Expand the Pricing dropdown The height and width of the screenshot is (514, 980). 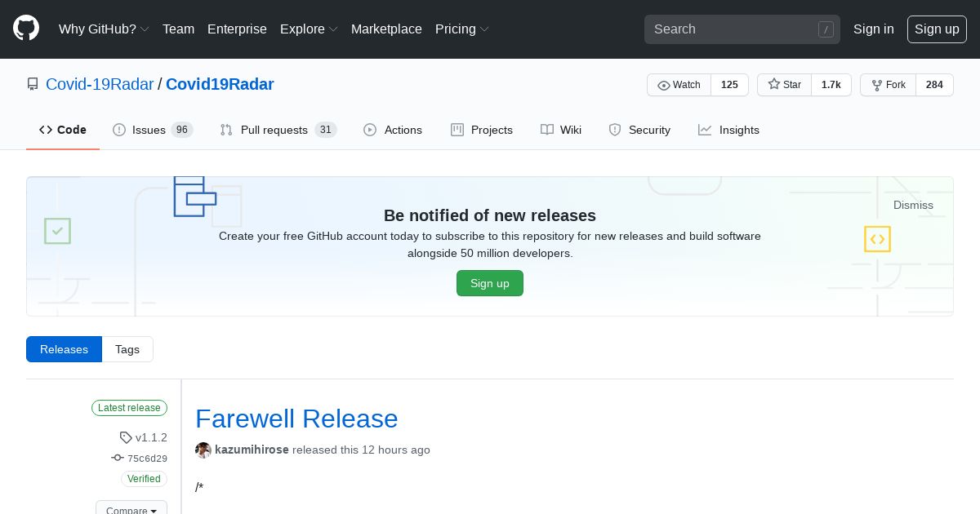[462, 29]
